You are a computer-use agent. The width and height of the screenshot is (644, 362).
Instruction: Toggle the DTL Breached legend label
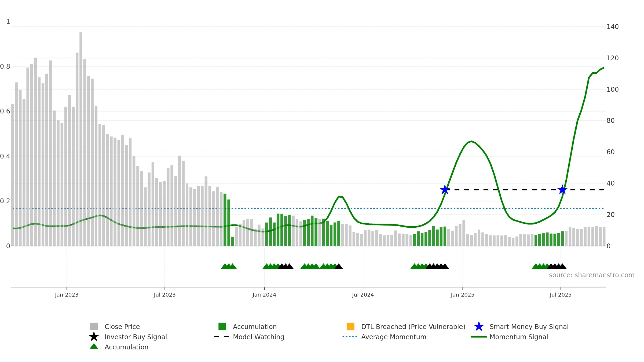pos(413,327)
